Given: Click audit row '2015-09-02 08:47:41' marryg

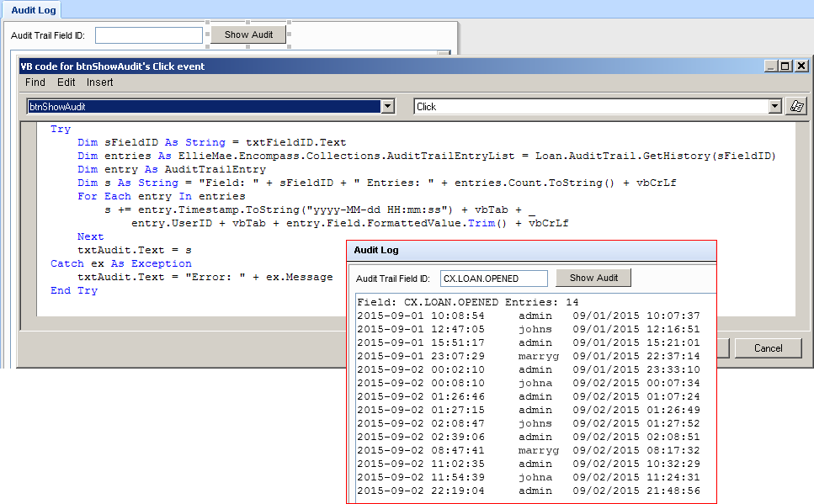Looking at the screenshot, I should pos(529,450).
